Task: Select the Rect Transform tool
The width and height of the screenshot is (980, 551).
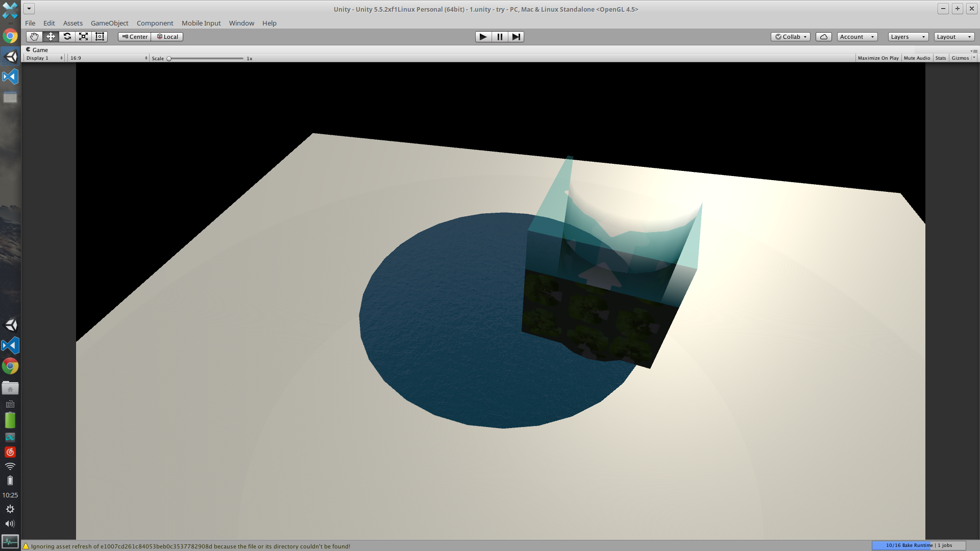Action: point(100,37)
